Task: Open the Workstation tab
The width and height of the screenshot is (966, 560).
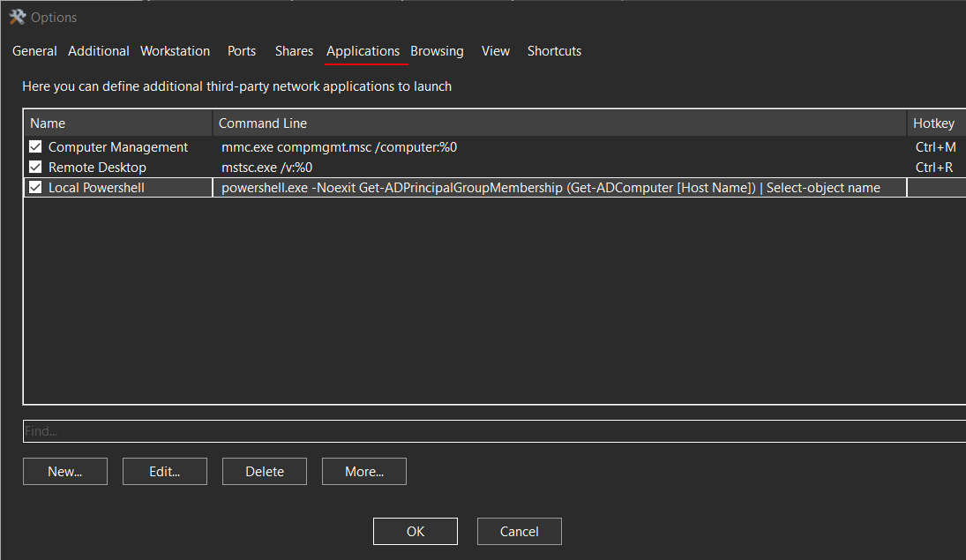Action: coord(175,51)
